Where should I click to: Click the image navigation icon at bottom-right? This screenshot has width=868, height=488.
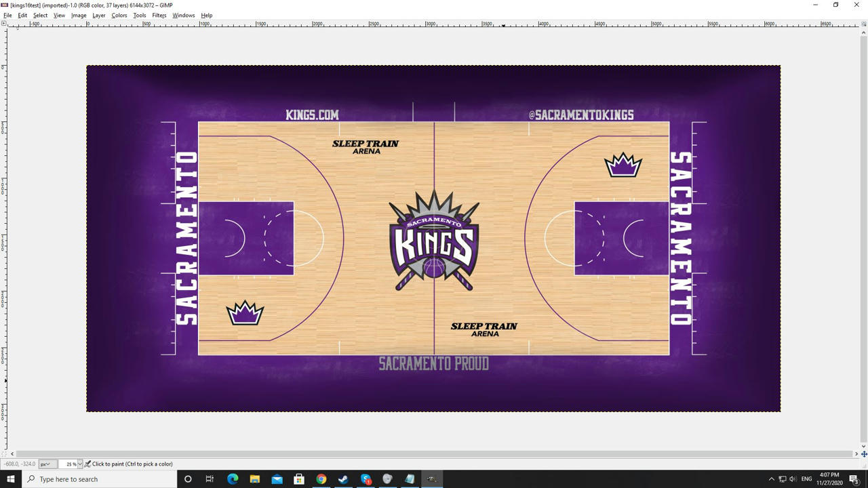tap(864, 454)
